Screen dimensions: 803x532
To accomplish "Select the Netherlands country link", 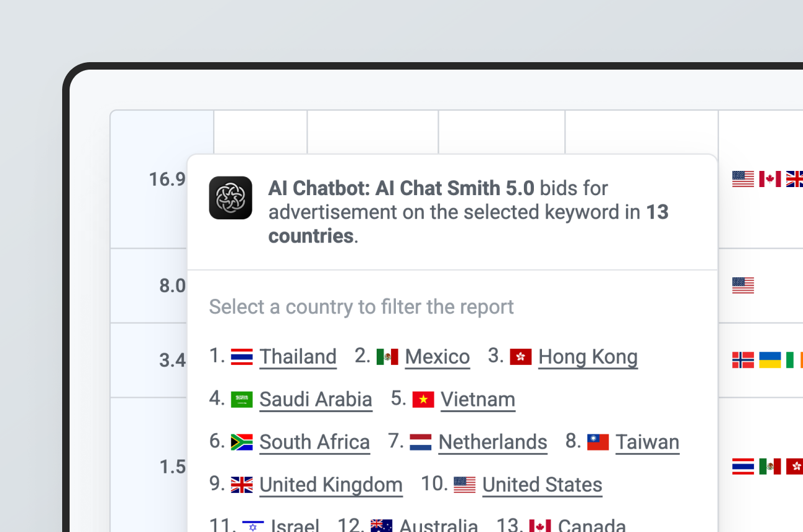I will click(492, 442).
